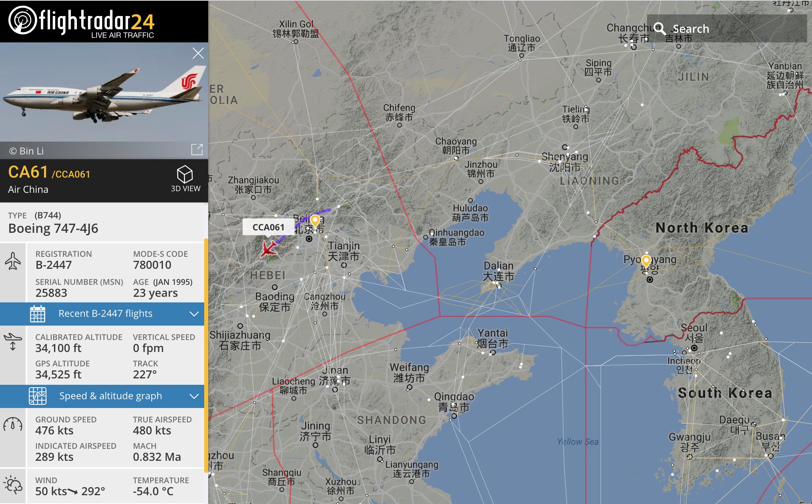Viewport: 812px width, 504px height.
Task: Expand Speed & altitude graph chevron
Action: point(194,396)
